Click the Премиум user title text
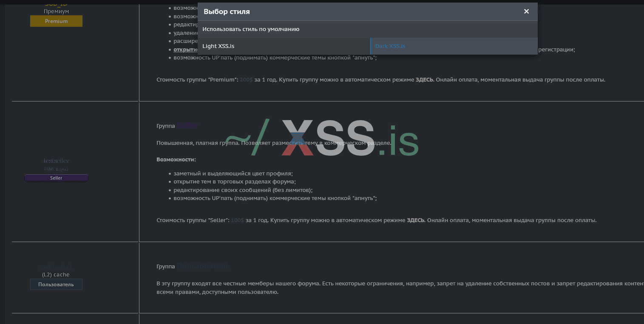The height and width of the screenshot is (324, 644). click(56, 11)
